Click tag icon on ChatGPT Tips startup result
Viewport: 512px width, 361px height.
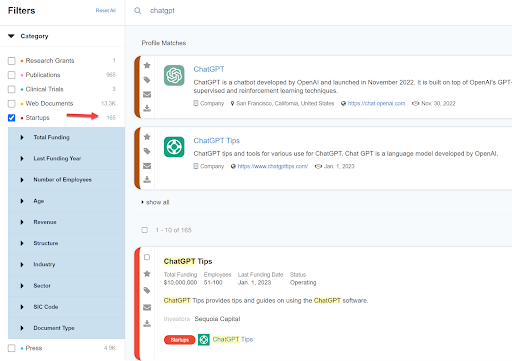click(x=147, y=290)
